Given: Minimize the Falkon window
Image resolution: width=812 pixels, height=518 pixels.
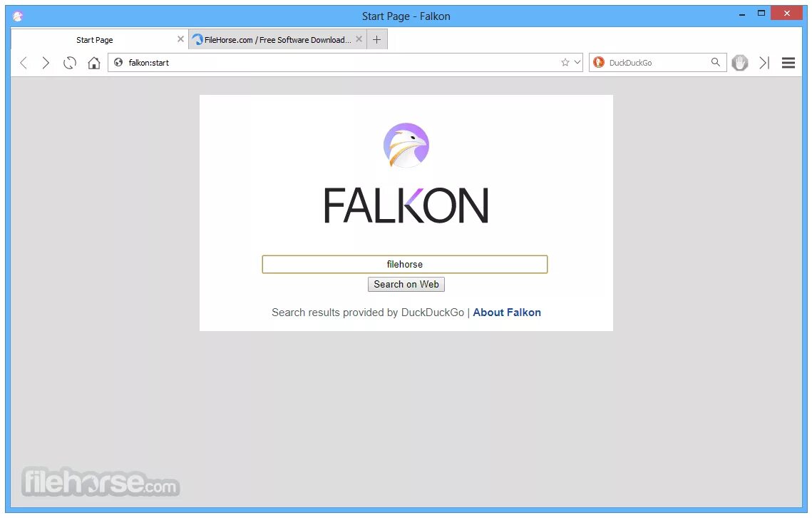Looking at the screenshot, I should (741, 14).
